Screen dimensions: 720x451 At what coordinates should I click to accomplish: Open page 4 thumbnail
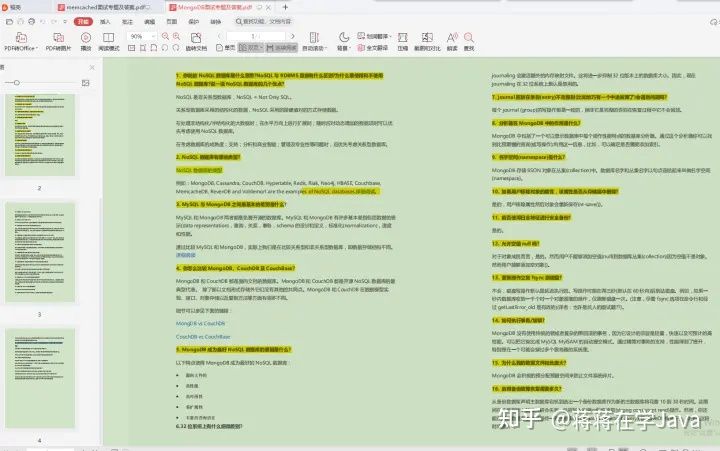coord(40,378)
